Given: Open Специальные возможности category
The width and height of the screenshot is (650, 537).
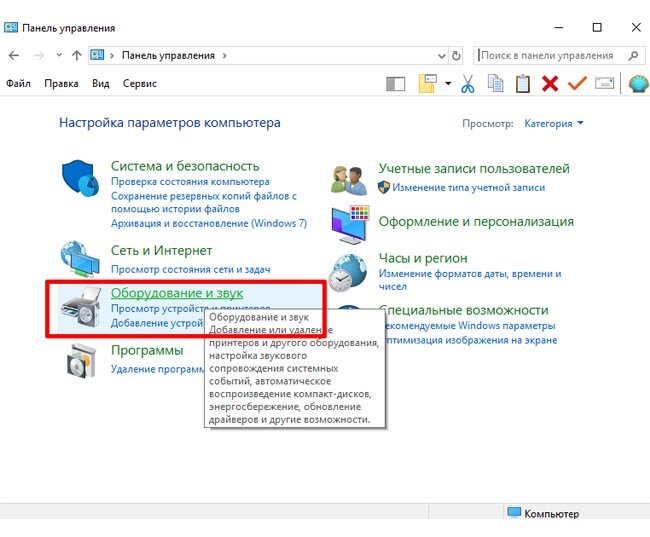Looking at the screenshot, I should click(464, 311).
